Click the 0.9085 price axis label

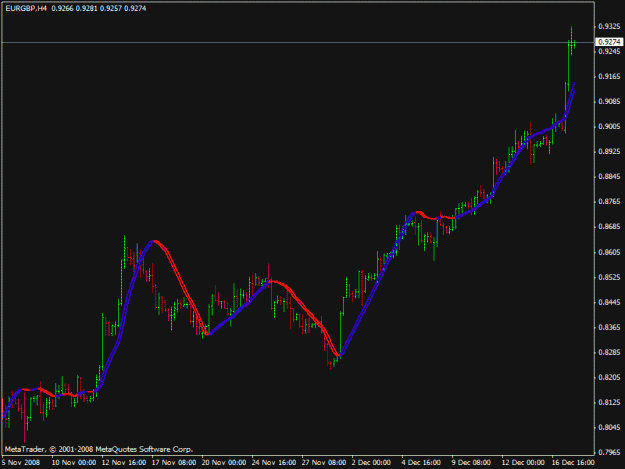pyautogui.click(x=609, y=102)
